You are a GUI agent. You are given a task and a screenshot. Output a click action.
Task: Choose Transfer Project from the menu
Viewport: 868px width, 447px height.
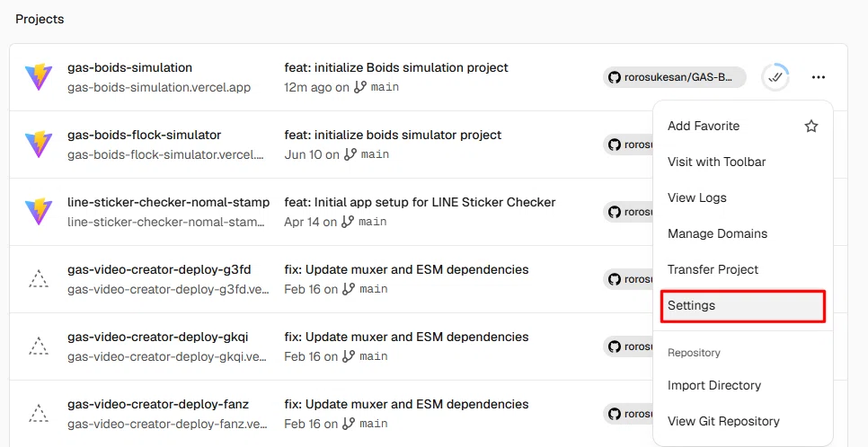[743, 269]
